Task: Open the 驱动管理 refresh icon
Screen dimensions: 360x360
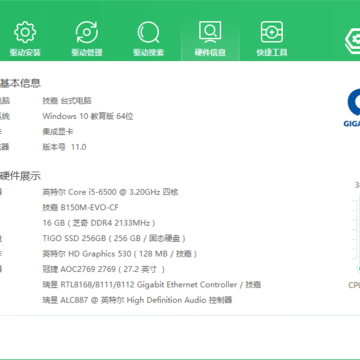Action: pos(87,32)
